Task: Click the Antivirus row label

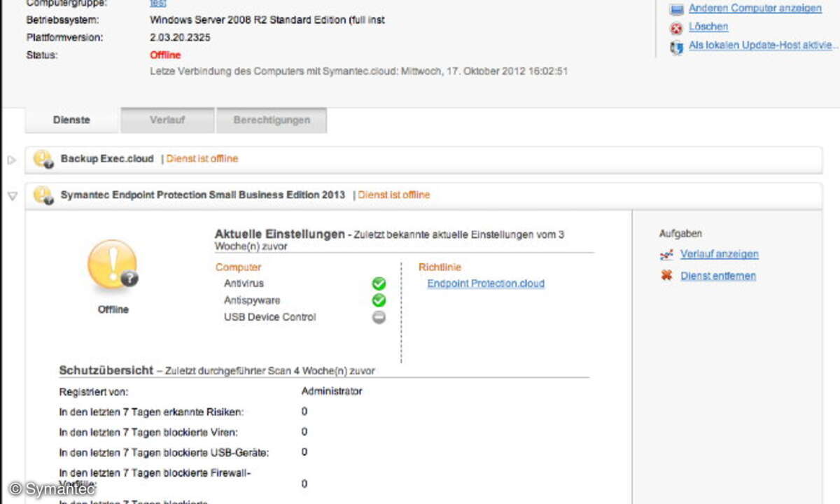Action: 244,283
